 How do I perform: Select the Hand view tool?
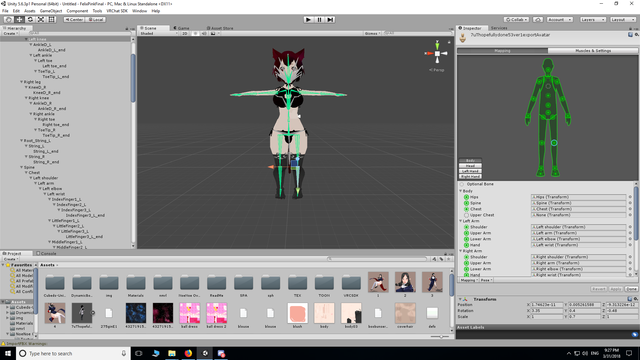pos(8,20)
